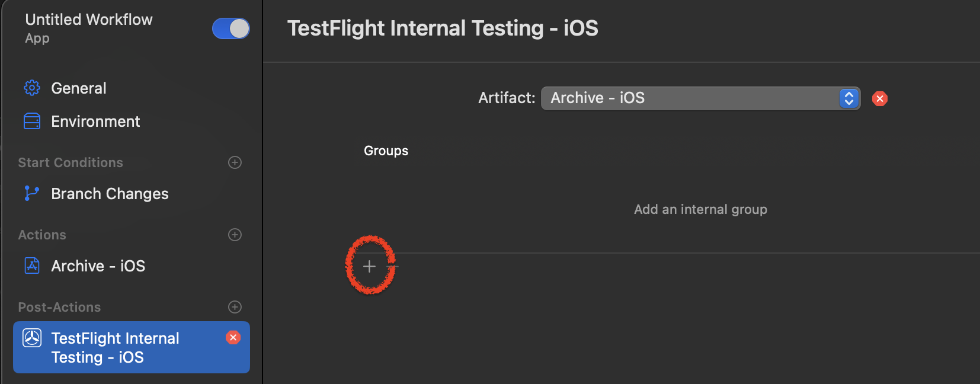Click the TestFlight airplane icon in sidebar

(x=31, y=338)
